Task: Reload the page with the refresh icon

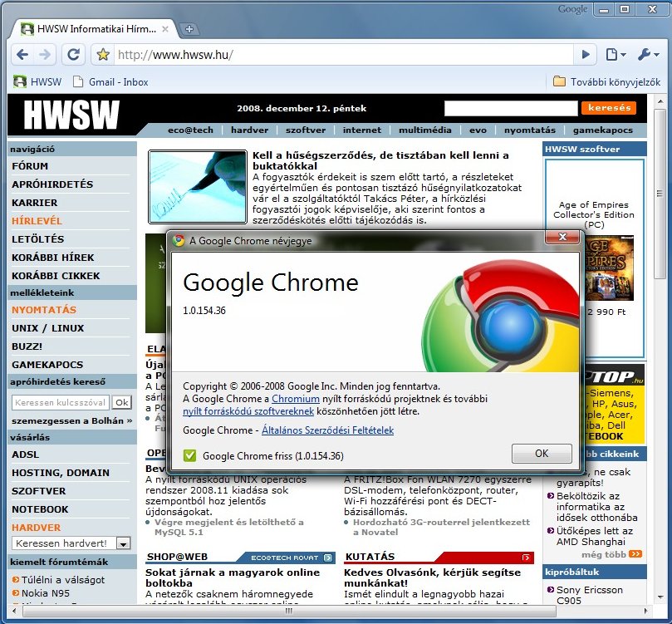Action: pos(74,55)
